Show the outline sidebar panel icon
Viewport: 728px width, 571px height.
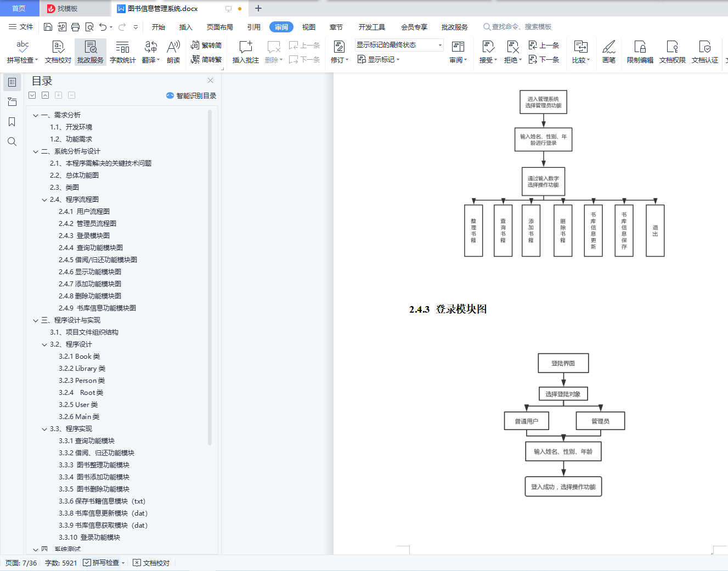tap(12, 82)
